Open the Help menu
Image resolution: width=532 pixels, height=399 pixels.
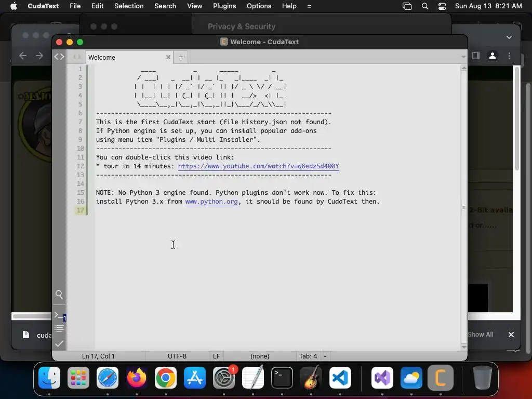[289, 6]
